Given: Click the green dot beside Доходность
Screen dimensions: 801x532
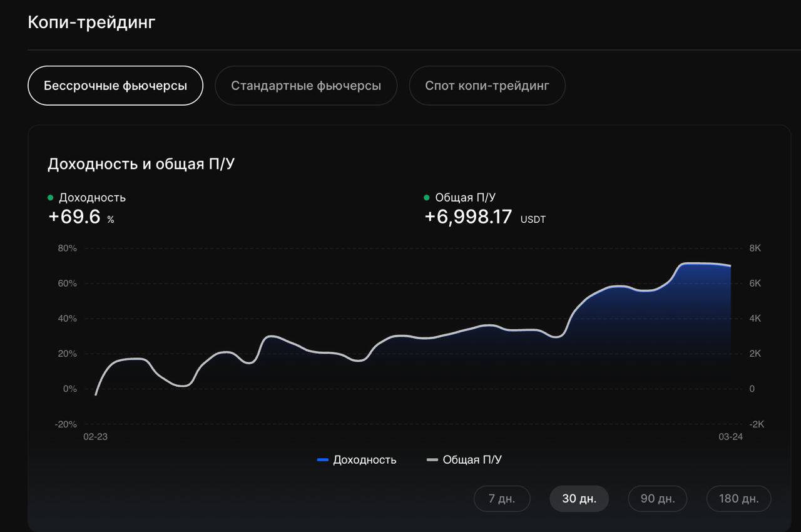Looking at the screenshot, I should coord(51,198).
